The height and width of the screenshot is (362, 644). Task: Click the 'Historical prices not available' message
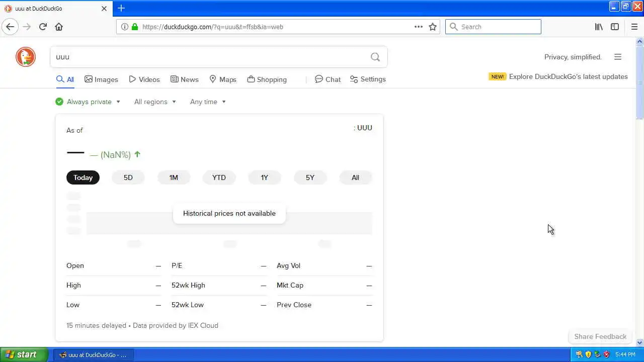[x=229, y=213]
